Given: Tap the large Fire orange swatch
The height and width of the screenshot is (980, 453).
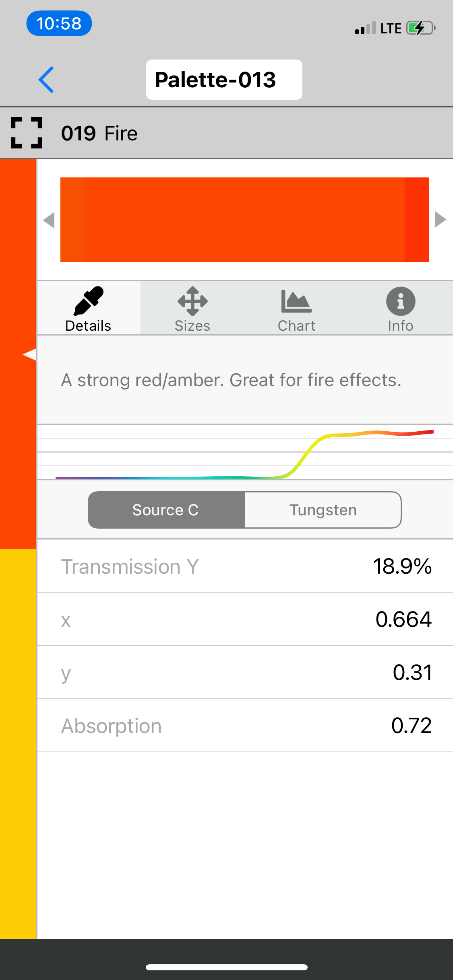Looking at the screenshot, I should point(244,220).
